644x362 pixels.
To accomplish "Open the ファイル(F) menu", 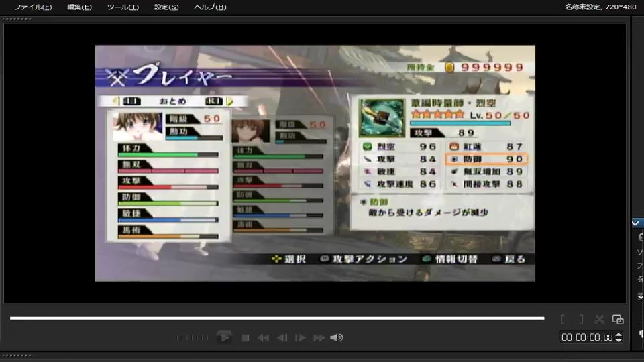I will 33,7.
